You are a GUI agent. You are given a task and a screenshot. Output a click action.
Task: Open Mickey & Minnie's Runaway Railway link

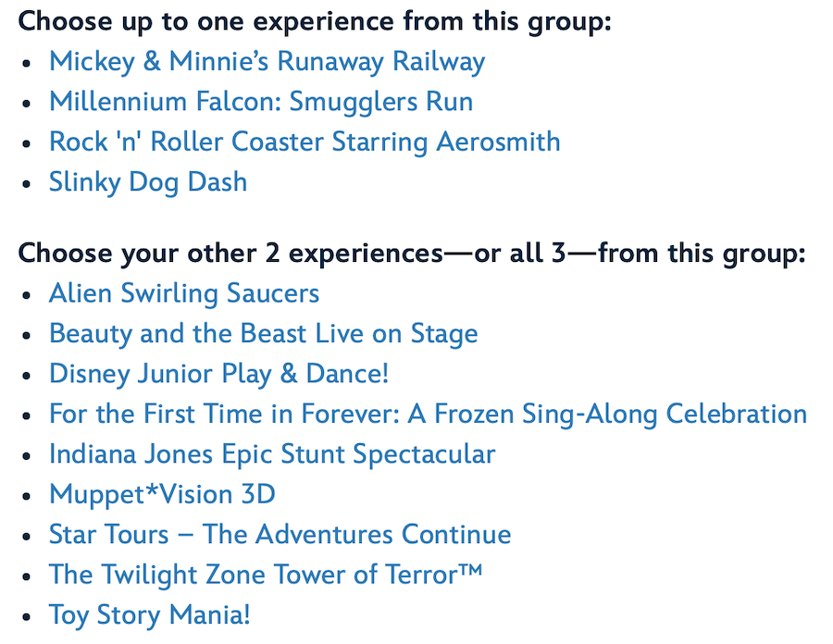tap(267, 62)
